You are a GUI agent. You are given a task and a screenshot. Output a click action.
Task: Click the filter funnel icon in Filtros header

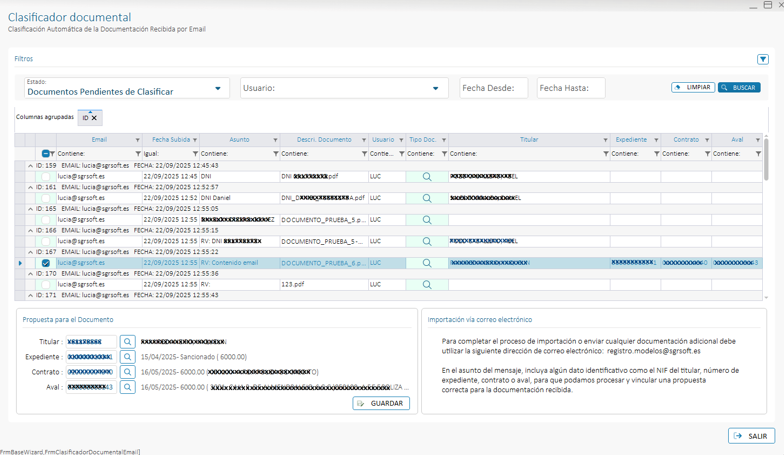763,59
